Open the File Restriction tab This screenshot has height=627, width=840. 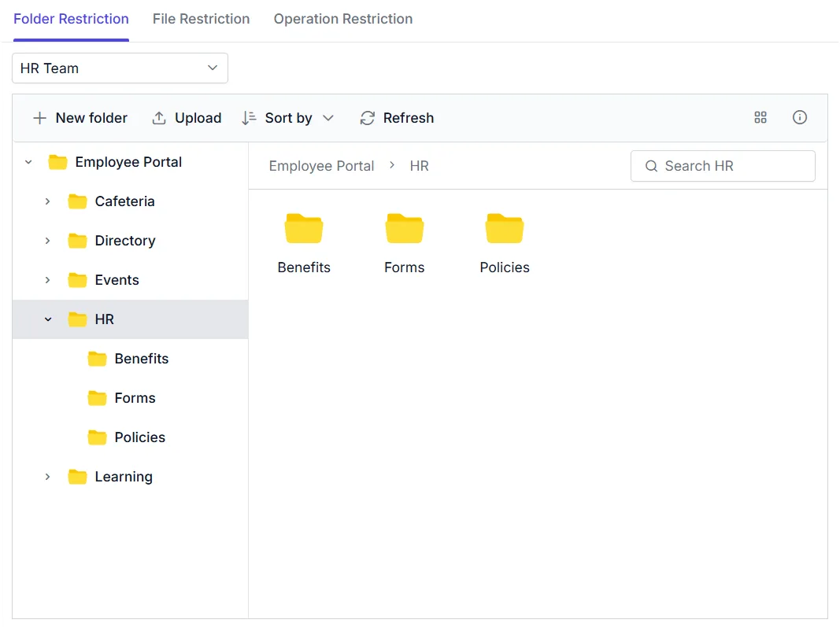coord(201,20)
